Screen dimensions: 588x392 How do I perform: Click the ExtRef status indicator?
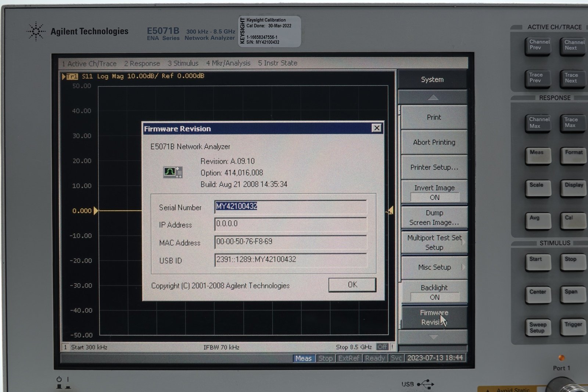[x=348, y=358]
